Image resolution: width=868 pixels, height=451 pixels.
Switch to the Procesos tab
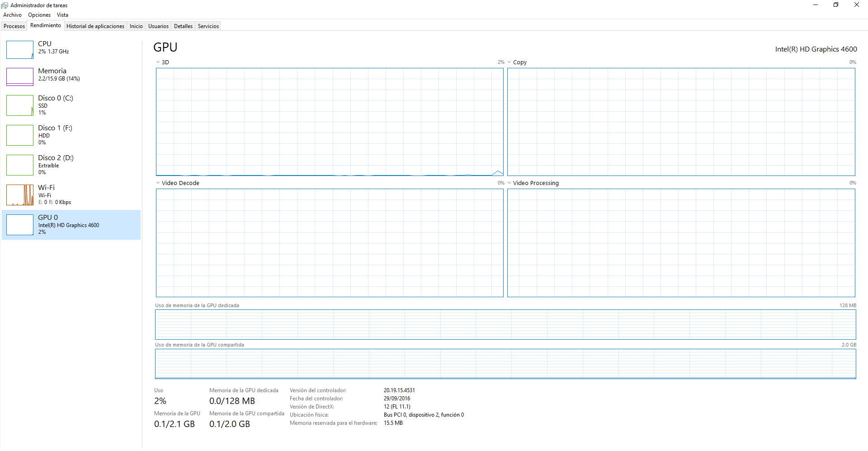(14, 26)
